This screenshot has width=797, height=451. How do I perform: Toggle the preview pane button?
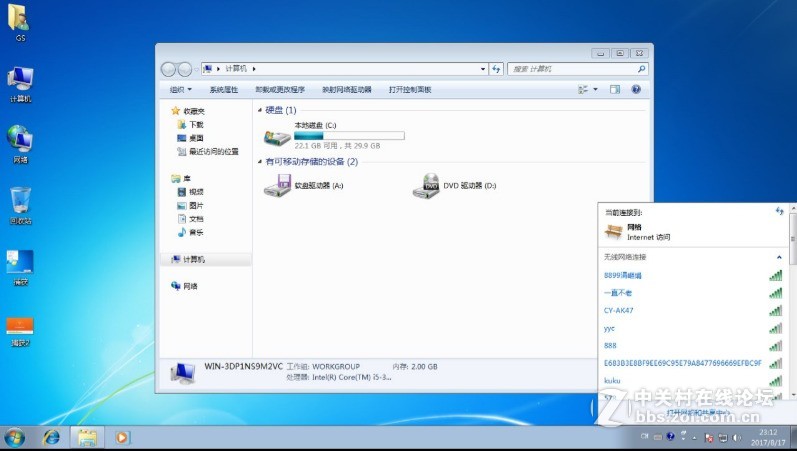click(x=615, y=89)
